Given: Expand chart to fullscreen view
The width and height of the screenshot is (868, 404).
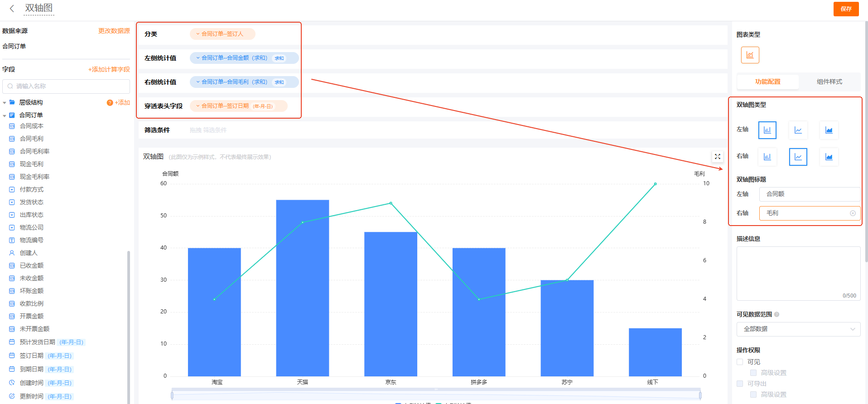Looking at the screenshot, I should tap(718, 157).
